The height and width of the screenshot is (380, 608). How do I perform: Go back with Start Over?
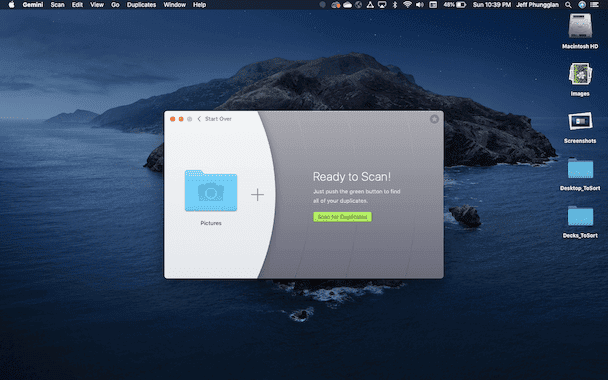click(x=214, y=119)
